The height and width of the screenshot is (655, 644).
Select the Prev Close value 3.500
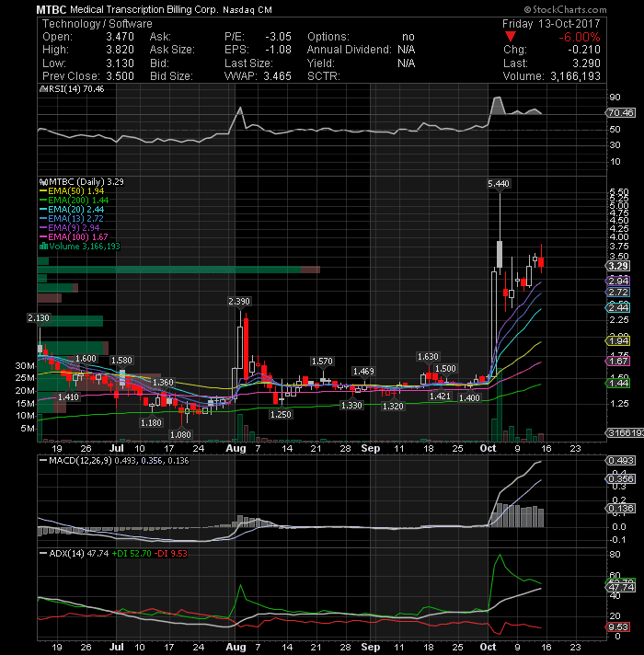[x=120, y=76]
